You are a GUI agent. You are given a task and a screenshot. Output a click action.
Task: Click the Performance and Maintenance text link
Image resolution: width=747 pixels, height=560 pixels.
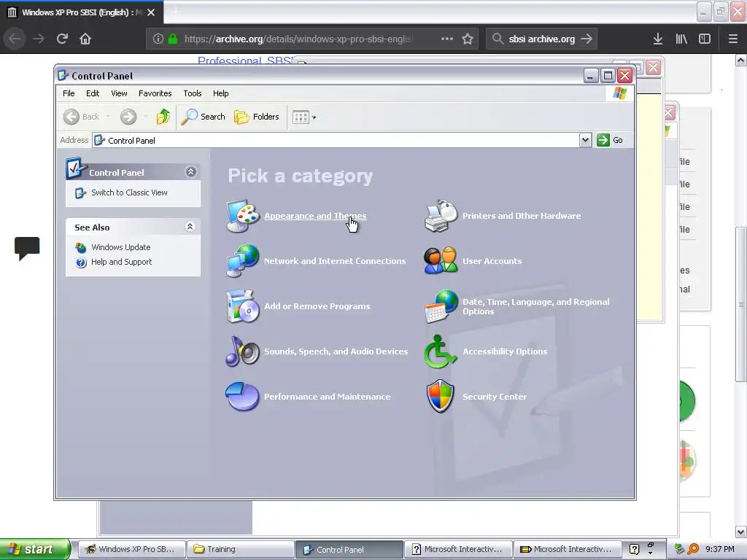click(328, 397)
